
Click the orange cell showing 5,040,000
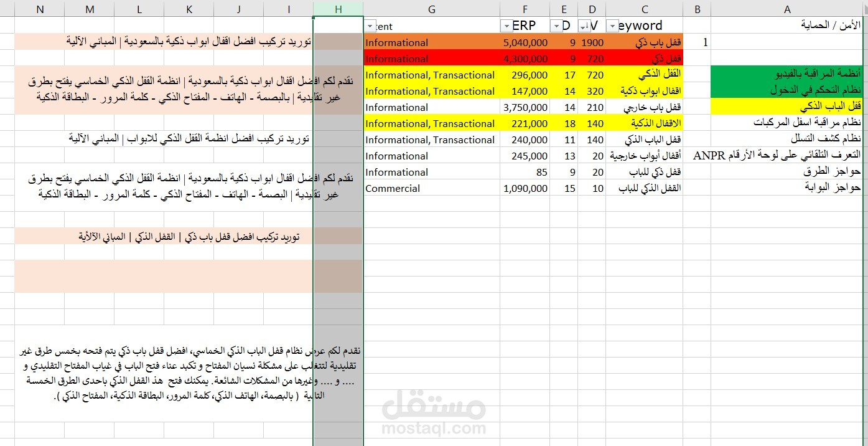pos(526,42)
